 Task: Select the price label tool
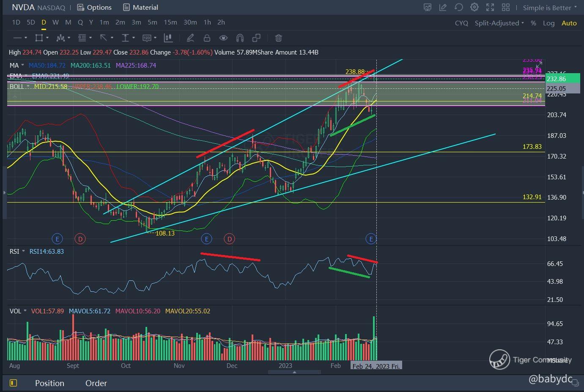coord(147,38)
